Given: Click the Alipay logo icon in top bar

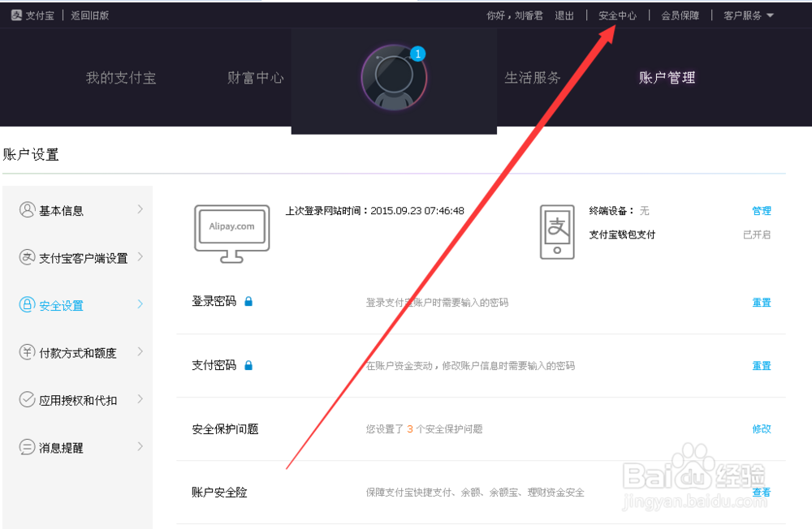Looking at the screenshot, I should coord(16,15).
